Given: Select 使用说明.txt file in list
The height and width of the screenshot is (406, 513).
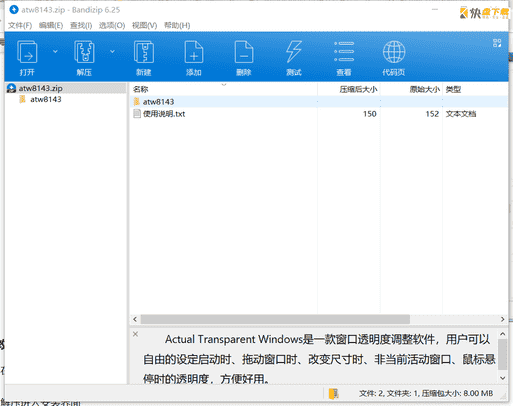Looking at the screenshot, I should click(164, 114).
